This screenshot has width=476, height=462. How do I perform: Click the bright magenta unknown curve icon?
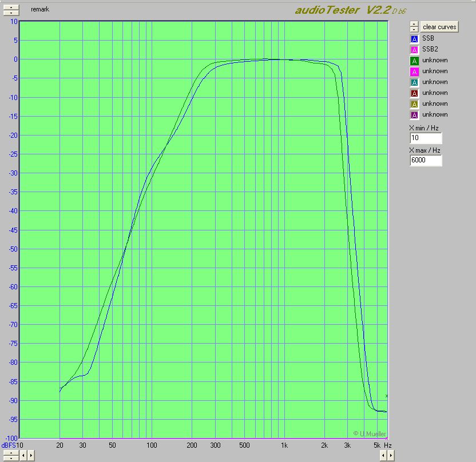coord(415,71)
